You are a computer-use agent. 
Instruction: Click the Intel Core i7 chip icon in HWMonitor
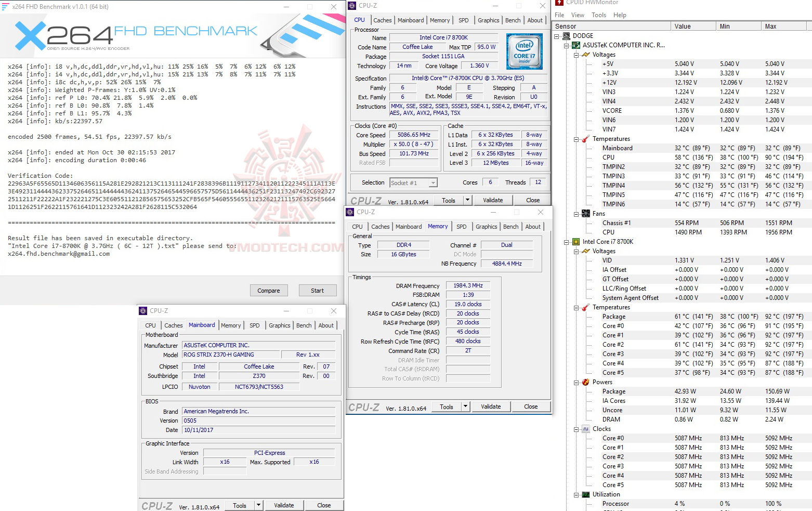coord(575,241)
